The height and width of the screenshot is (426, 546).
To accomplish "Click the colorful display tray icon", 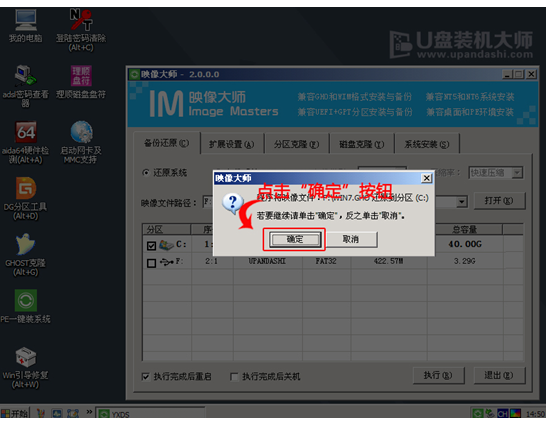I will click(x=515, y=414).
